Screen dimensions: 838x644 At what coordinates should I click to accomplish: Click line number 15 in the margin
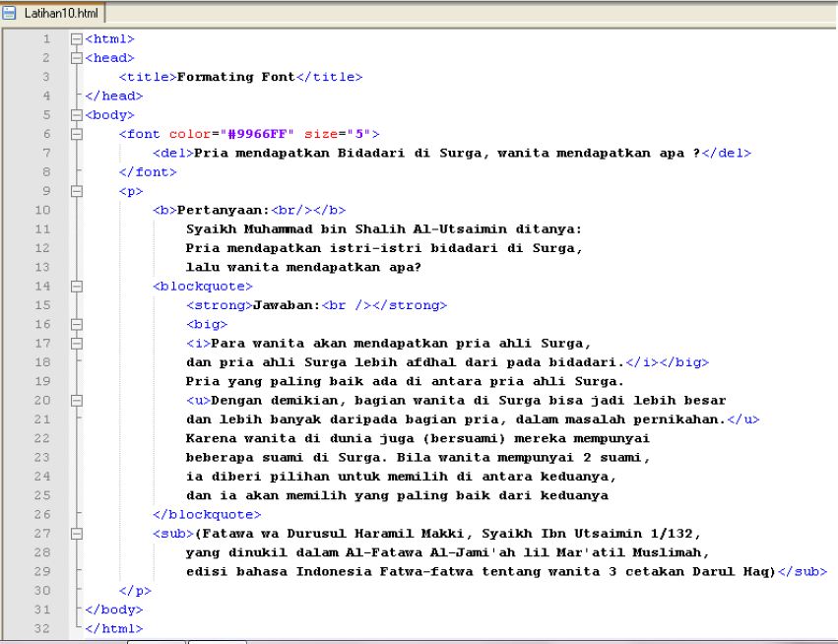point(42,305)
